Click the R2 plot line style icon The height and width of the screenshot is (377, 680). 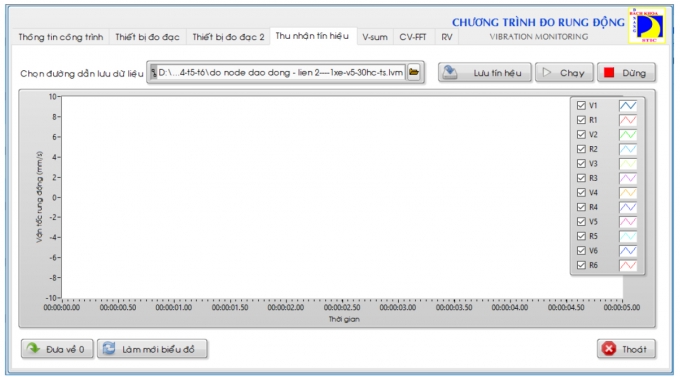point(628,149)
